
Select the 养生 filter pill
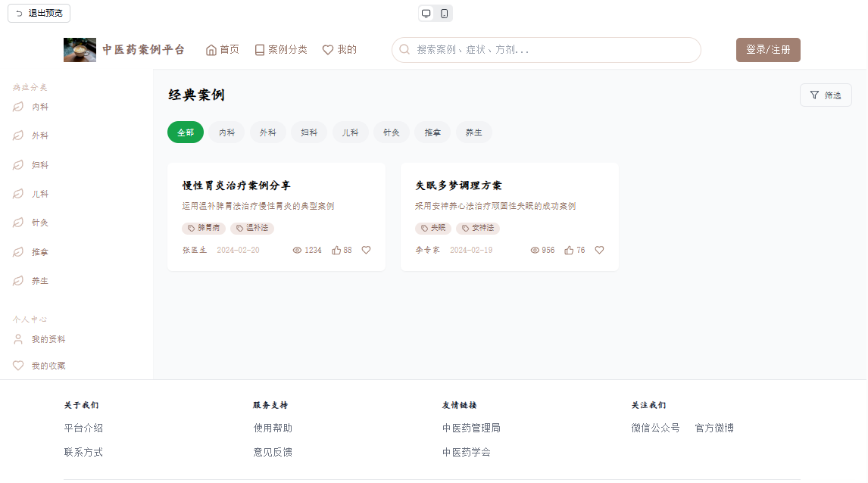coord(474,132)
